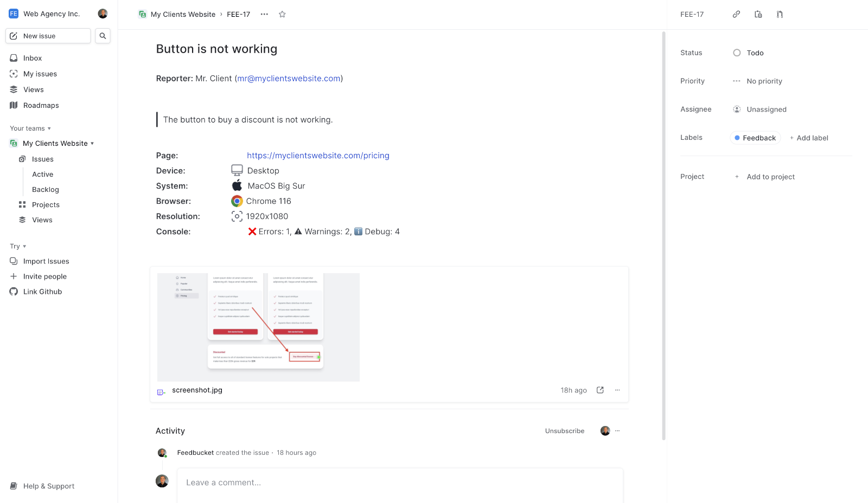Open the Roadmaps section
868x503 pixels.
[x=41, y=105]
